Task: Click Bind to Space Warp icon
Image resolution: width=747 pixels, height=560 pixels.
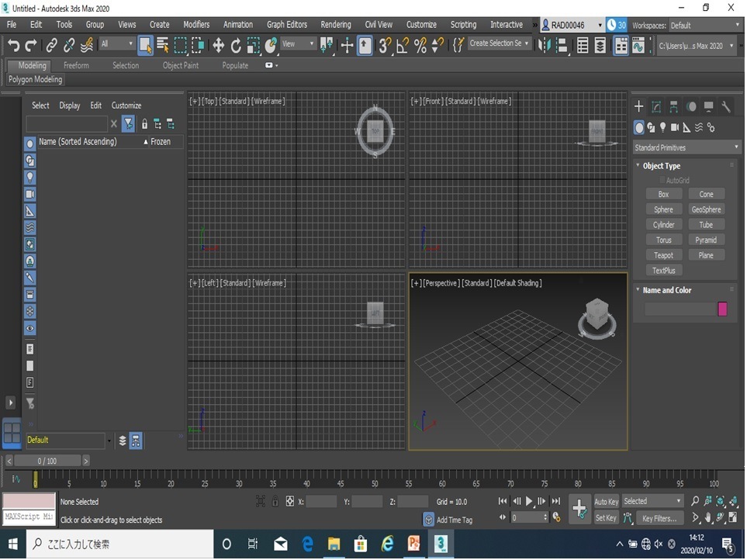Action: pyautogui.click(x=87, y=46)
